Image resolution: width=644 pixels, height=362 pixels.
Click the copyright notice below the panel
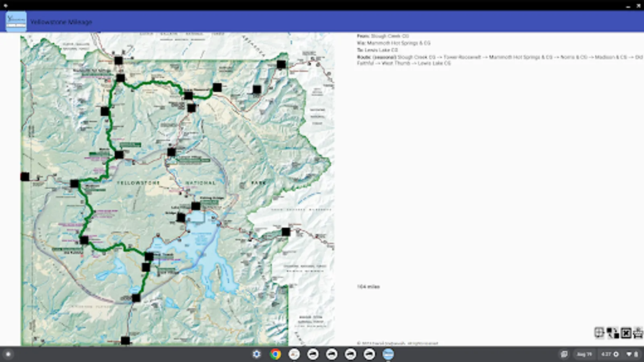[397, 343]
